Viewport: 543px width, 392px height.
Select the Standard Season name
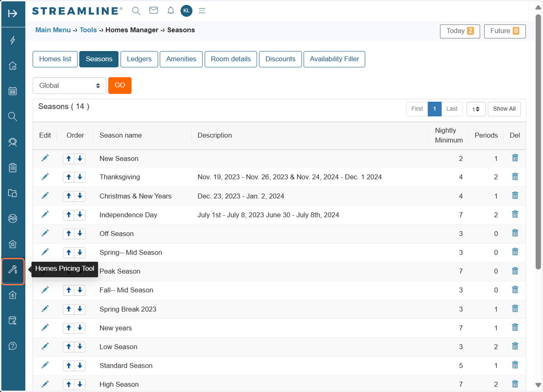point(126,366)
